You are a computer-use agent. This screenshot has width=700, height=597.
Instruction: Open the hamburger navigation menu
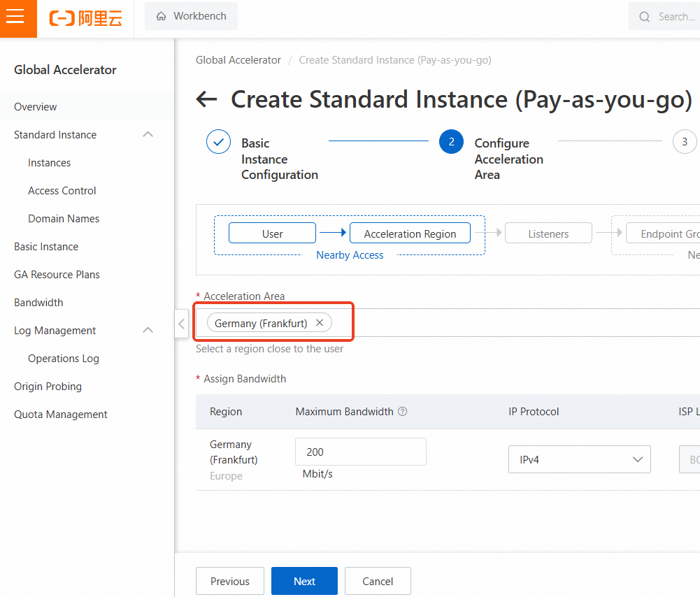pyautogui.click(x=15, y=17)
